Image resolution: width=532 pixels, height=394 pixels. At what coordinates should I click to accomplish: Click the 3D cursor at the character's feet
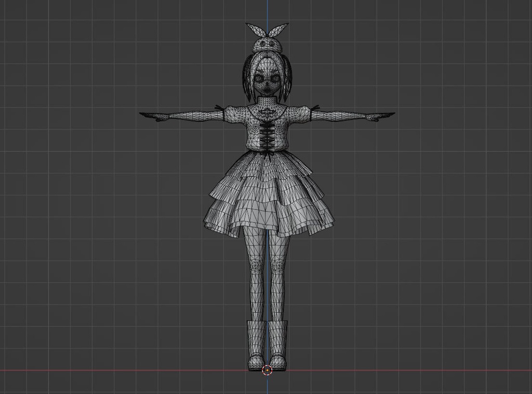pos(268,370)
